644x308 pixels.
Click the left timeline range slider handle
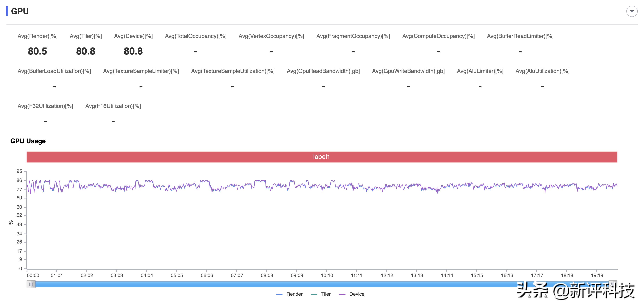point(31,284)
